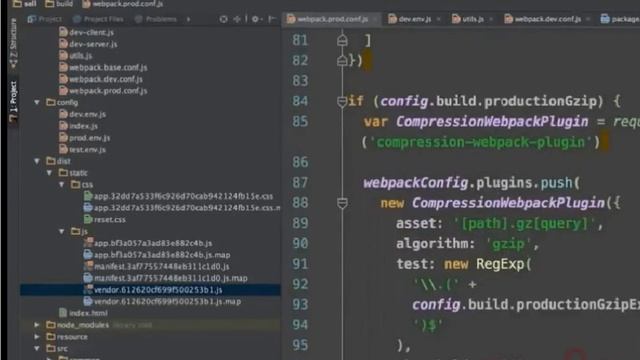Click the hide Project panel icon
640x360 pixels.
(x=272, y=19)
